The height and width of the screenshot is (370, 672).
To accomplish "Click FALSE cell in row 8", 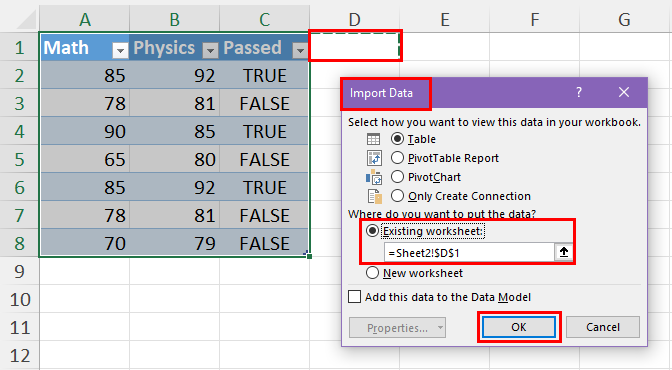I will [x=264, y=243].
